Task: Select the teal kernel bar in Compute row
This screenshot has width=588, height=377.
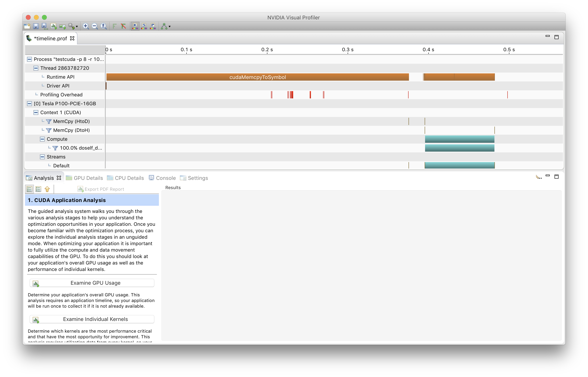Action: point(460,139)
